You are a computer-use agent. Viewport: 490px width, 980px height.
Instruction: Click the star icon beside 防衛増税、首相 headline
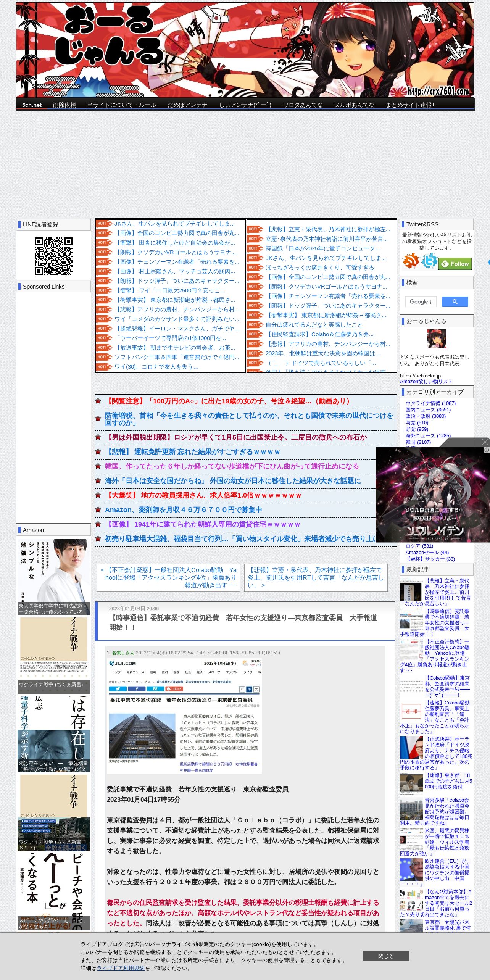[98, 419]
